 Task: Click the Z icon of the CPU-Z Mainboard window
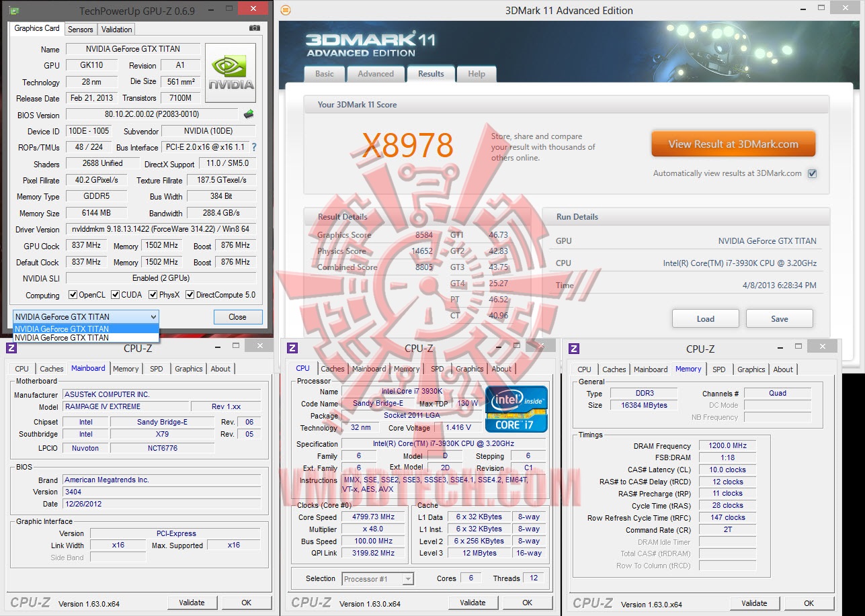(x=11, y=347)
